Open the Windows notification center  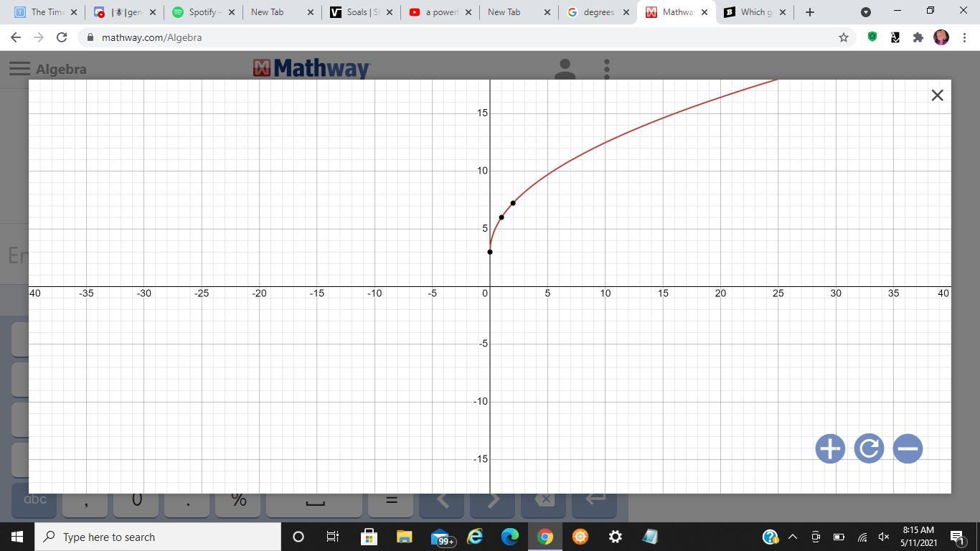958,537
